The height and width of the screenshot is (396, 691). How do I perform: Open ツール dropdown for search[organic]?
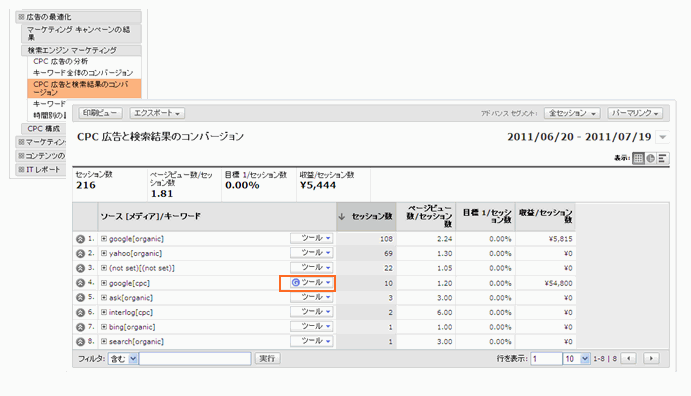[x=312, y=341]
